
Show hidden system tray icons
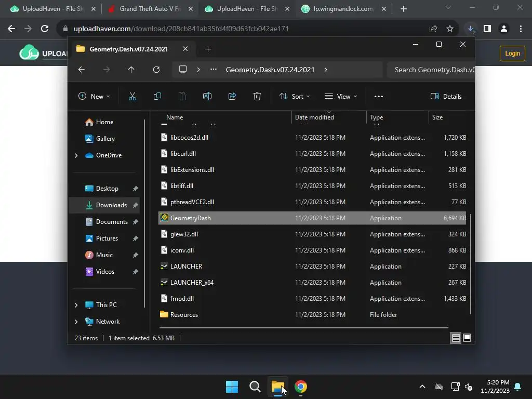[422, 387]
